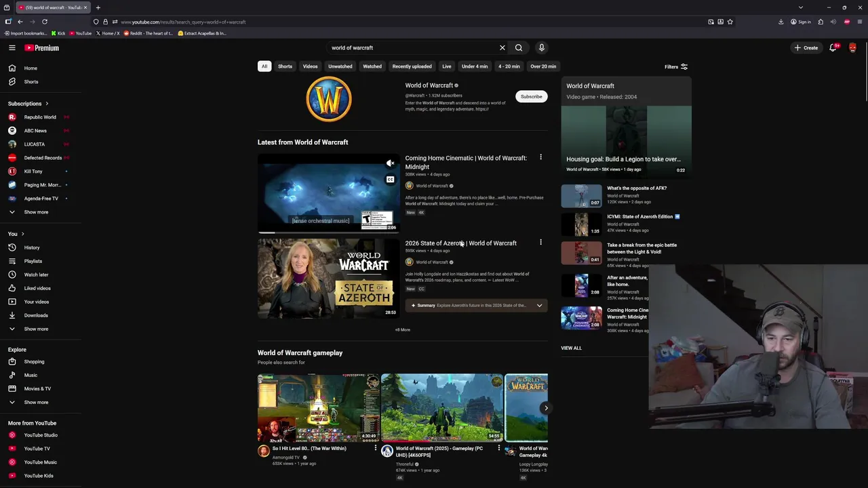Image resolution: width=868 pixels, height=488 pixels.
Task: Toggle captions on Coming Home preview
Action: (x=390, y=180)
